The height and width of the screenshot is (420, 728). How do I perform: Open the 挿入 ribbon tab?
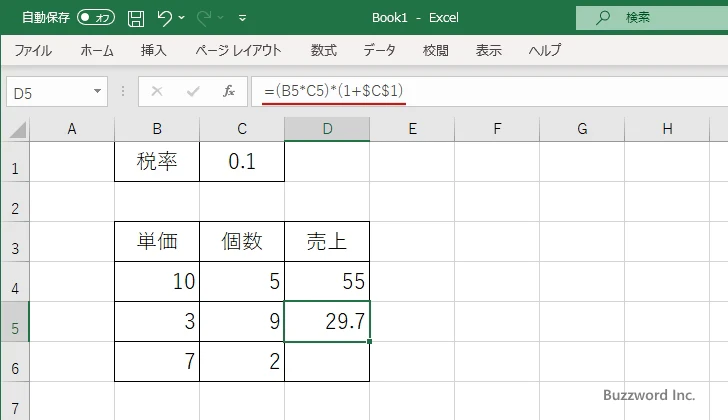click(153, 50)
